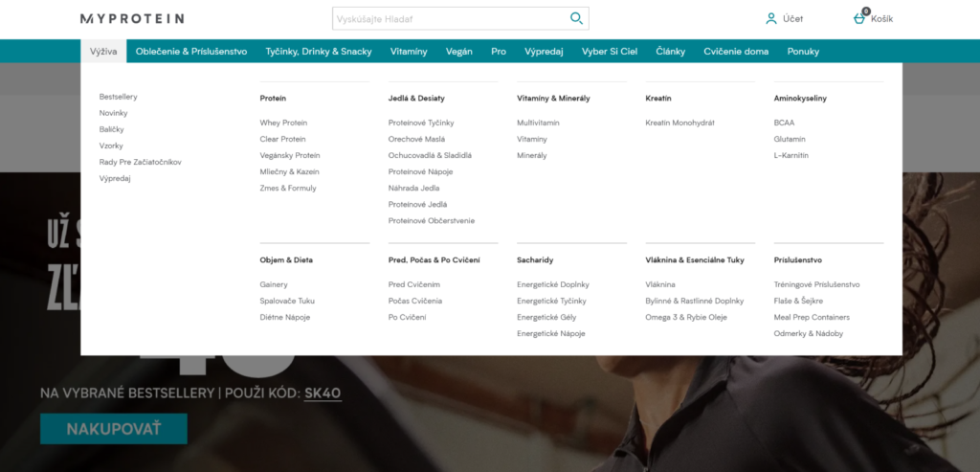Open the Balíčky link
The height and width of the screenshot is (472, 980).
click(x=111, y=129)
